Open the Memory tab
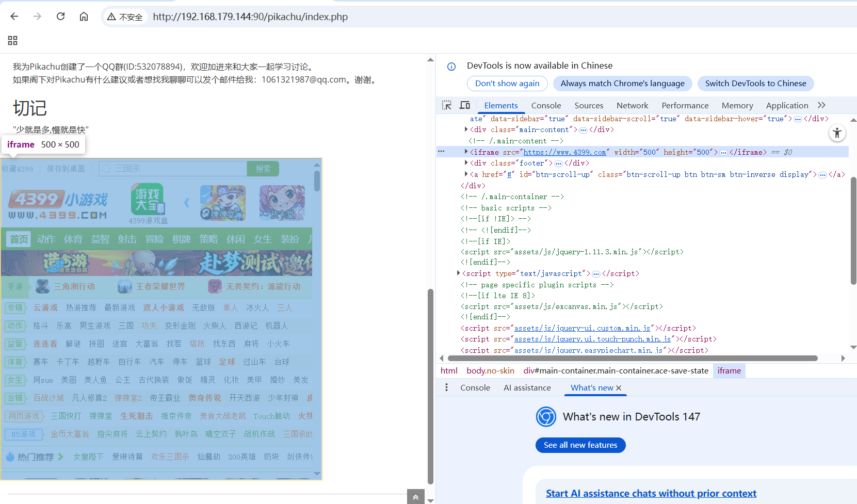Image resolution: width=857 pixels, height=504 pixels. (x=737, y=105)
